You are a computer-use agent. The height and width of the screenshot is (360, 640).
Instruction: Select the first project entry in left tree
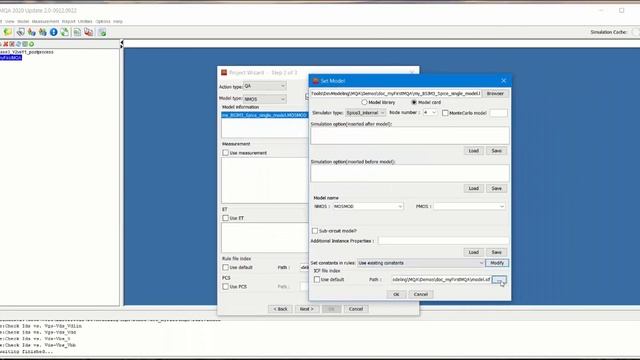[27, 52]
